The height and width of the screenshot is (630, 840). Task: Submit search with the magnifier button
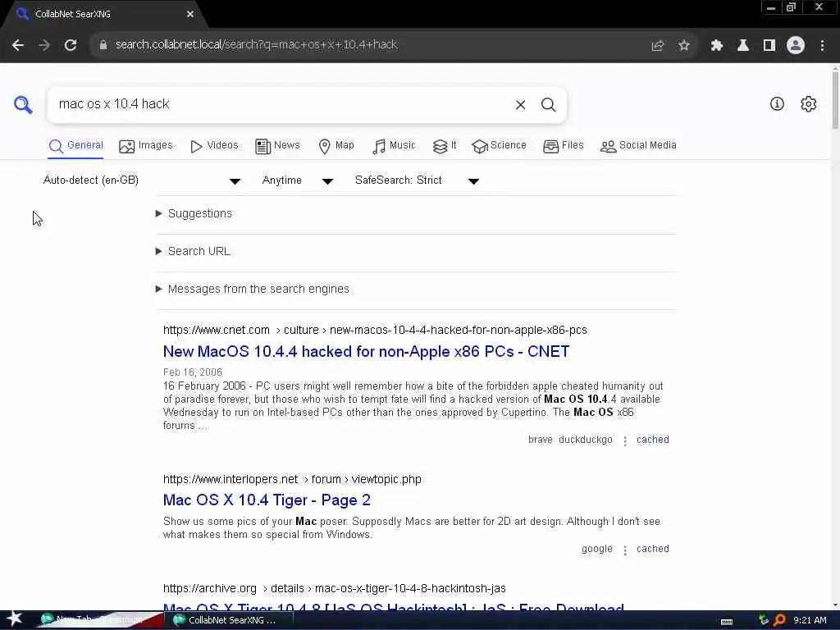(x=548, y=105)
